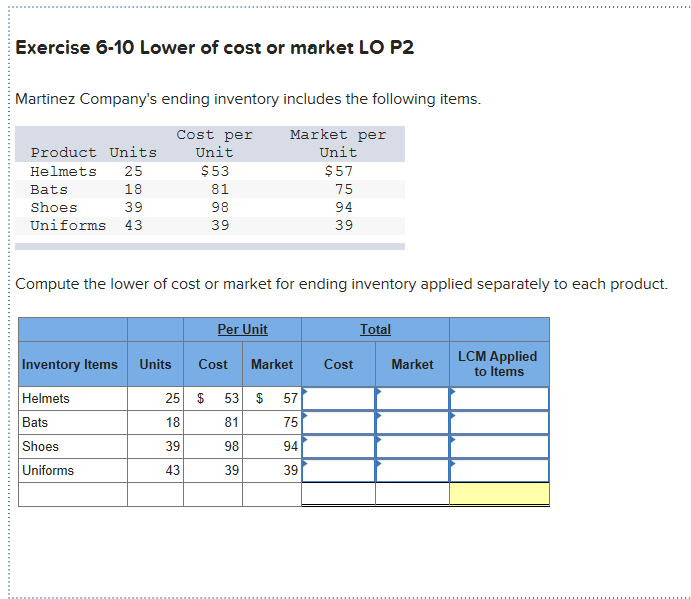691x599 pixels.
Task: Click Shoes per-unit market 94 in answer table
Action: tap(290, 446)
